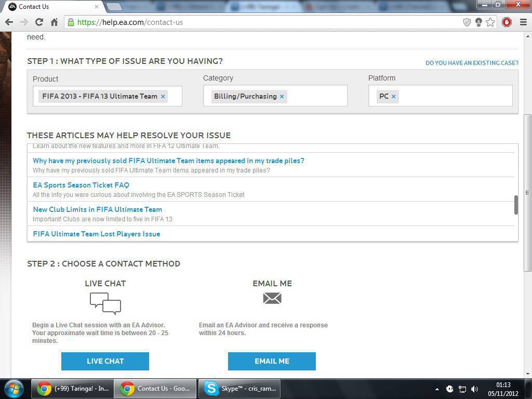Click the articles list scrollbar thumb
532x399 pixels.
pyautogui.click(x=516, y=205)
